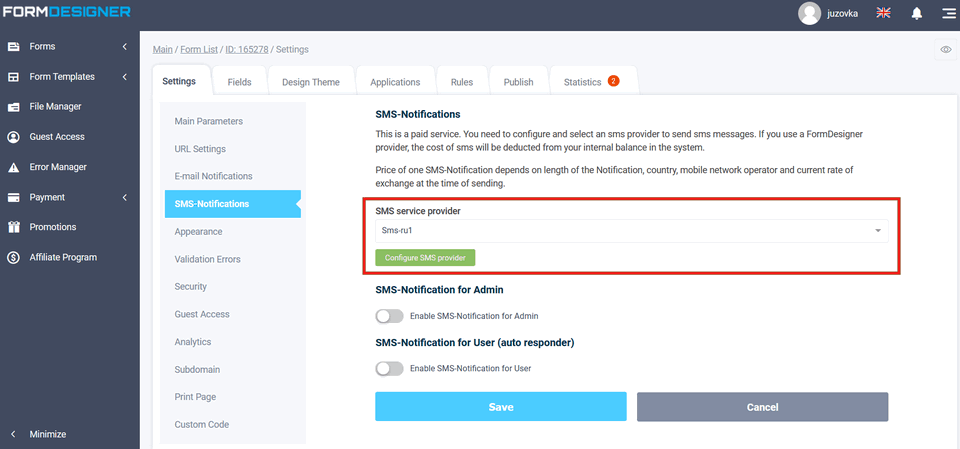Viewport: 960px width, 449px height.
Task: Open Error Manager warning icon
Action: (x=14, y=167)
